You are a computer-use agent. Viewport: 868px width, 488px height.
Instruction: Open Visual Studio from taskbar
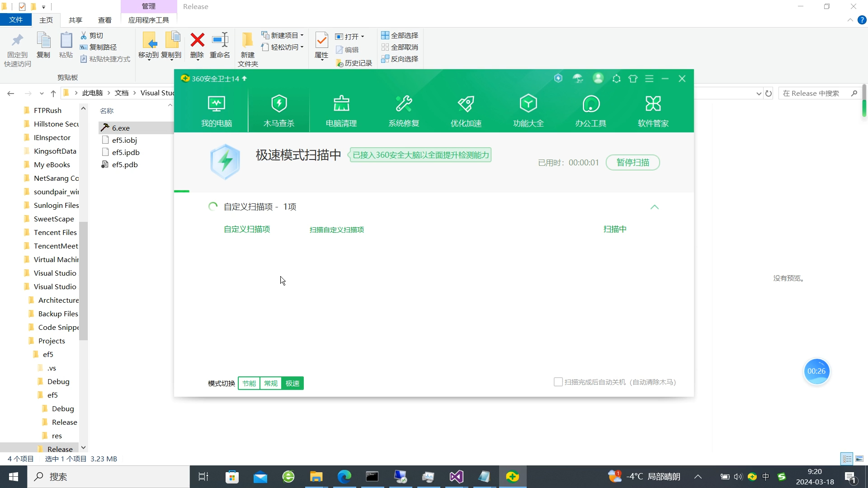(x=456, y=477)
